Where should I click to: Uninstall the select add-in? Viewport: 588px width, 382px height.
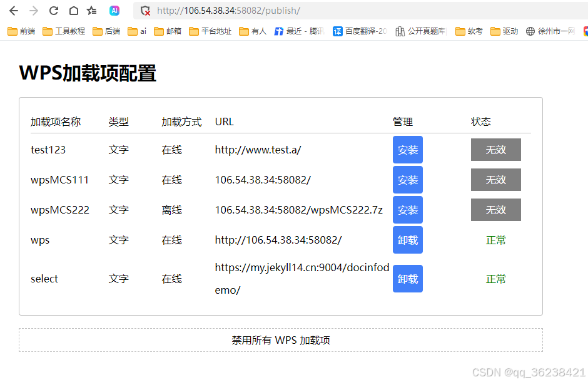coord(408,279)
